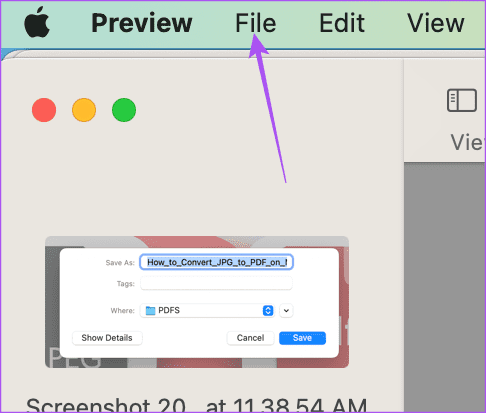This screenshot has width=486, height=413.
Task: Open the File menu
Action: click(x=256, y=23)
